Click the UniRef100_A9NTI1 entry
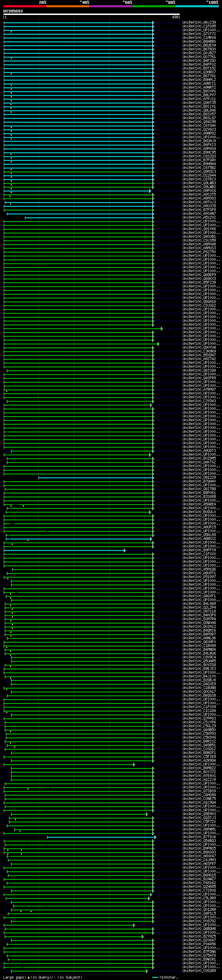 click(x=199, y=84)
